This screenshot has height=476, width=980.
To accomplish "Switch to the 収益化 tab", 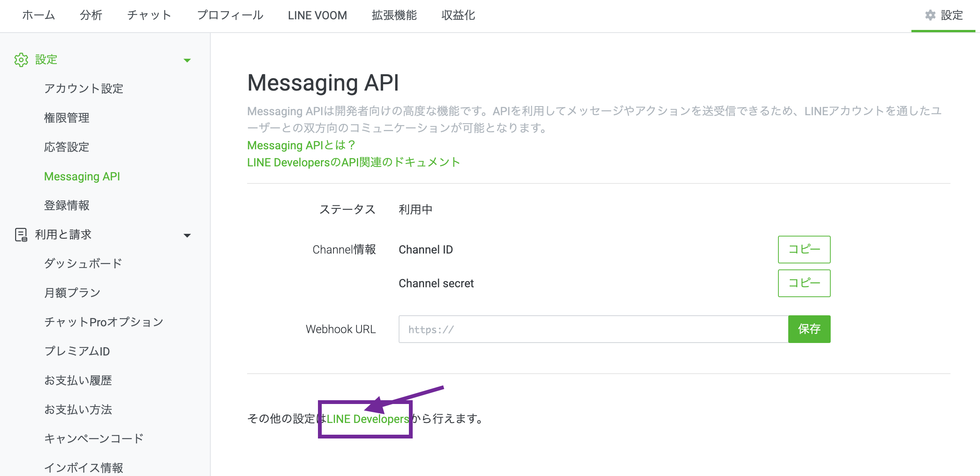I will (x=458, y=15).
